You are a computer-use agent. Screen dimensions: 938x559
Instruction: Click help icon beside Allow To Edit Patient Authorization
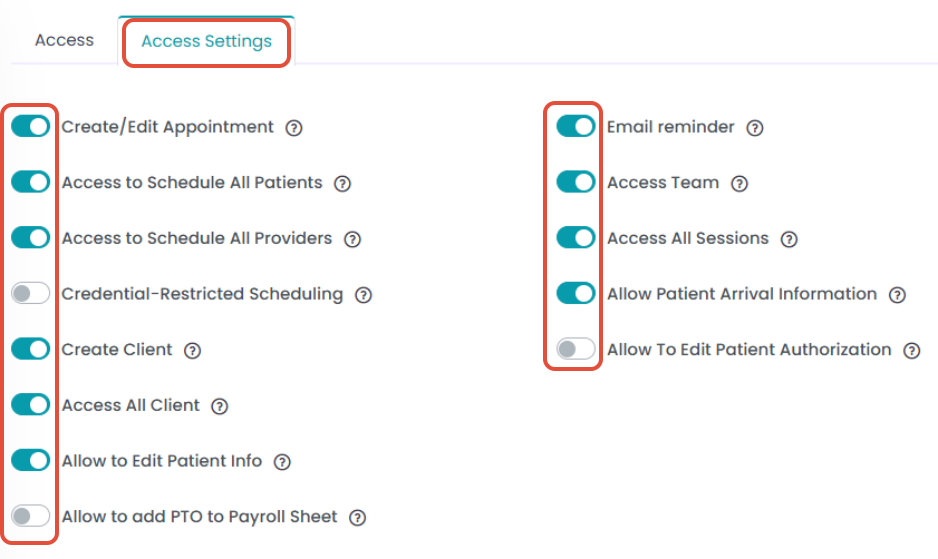click(911, 351)
